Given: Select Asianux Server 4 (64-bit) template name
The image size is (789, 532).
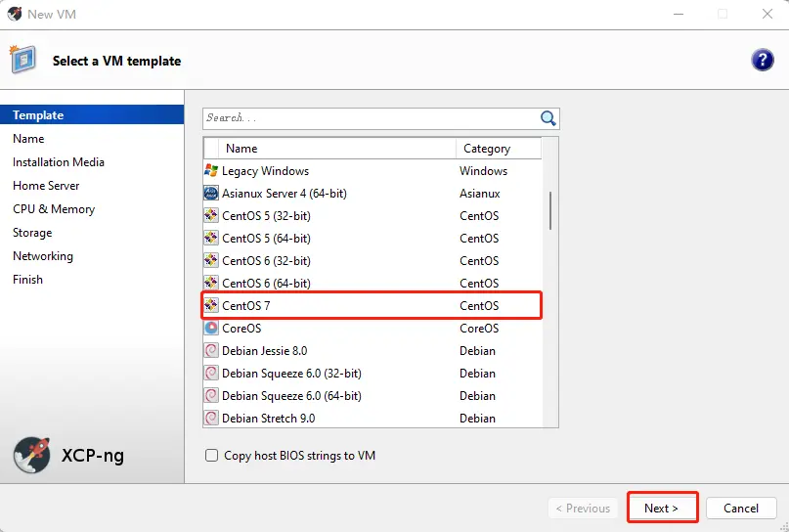Looking at the screenshot, I should pos(285,194).
